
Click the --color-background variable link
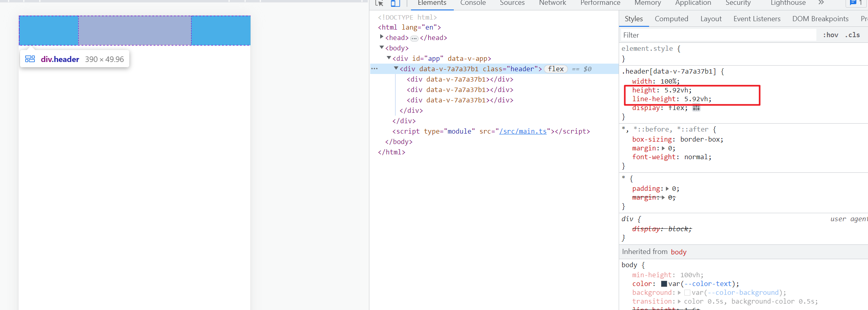[x=743, y=293]
